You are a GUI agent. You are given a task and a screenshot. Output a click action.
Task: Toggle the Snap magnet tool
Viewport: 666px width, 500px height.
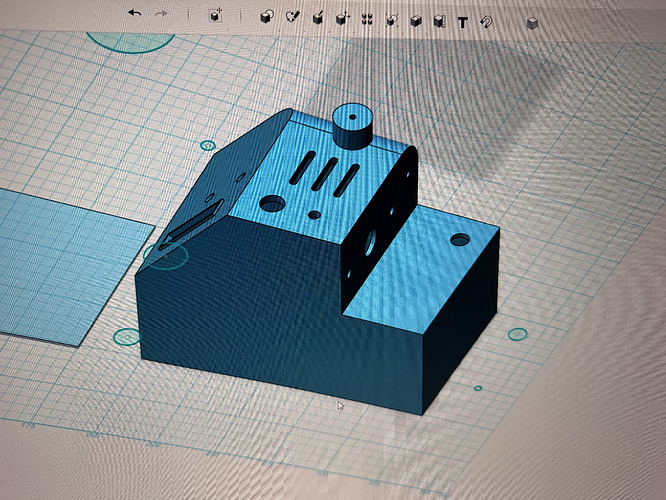pyautogui.click(x=487, y=22)
